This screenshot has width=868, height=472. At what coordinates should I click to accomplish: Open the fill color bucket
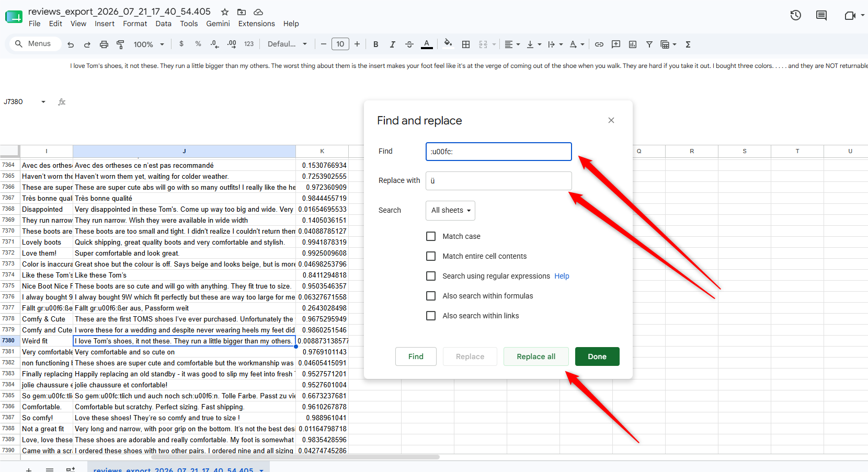click(x=448, y=44)
